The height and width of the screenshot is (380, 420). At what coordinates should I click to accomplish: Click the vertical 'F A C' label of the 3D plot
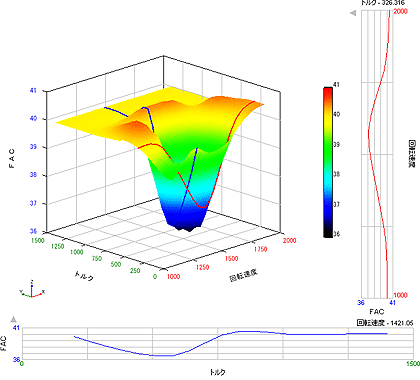click(12, 158)
